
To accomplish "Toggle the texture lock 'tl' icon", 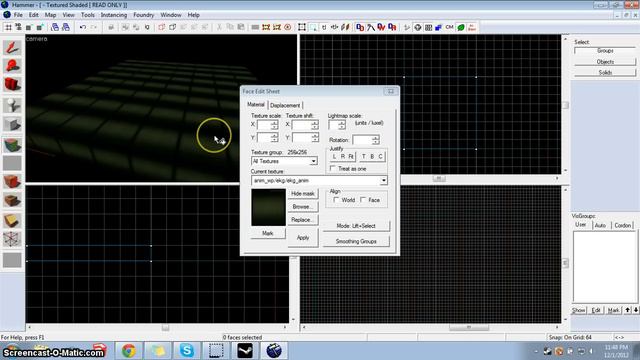I will [324, 27].
